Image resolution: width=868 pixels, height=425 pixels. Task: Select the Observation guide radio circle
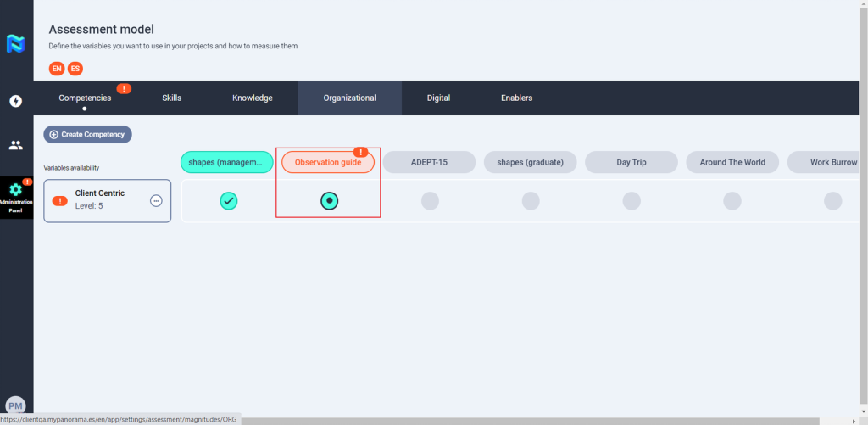(330, 201)
